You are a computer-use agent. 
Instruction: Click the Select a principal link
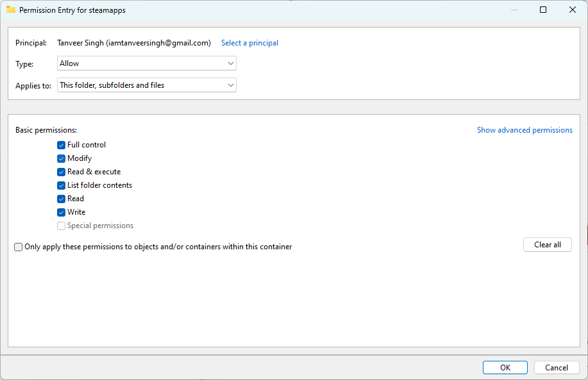(x=249, y=43)
